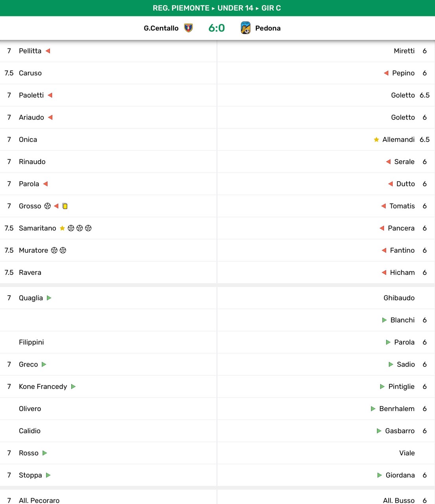Click Grosso's goal ball icon
The image size is (435, 504).
pos(48,206)
